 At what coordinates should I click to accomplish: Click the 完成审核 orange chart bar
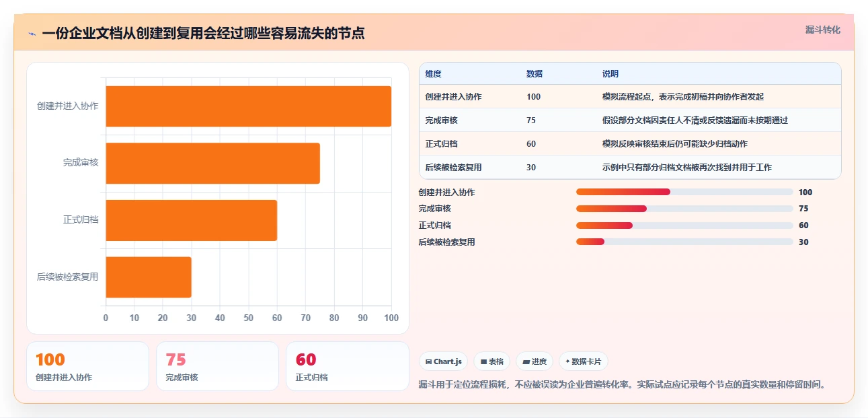pos(213,163)
